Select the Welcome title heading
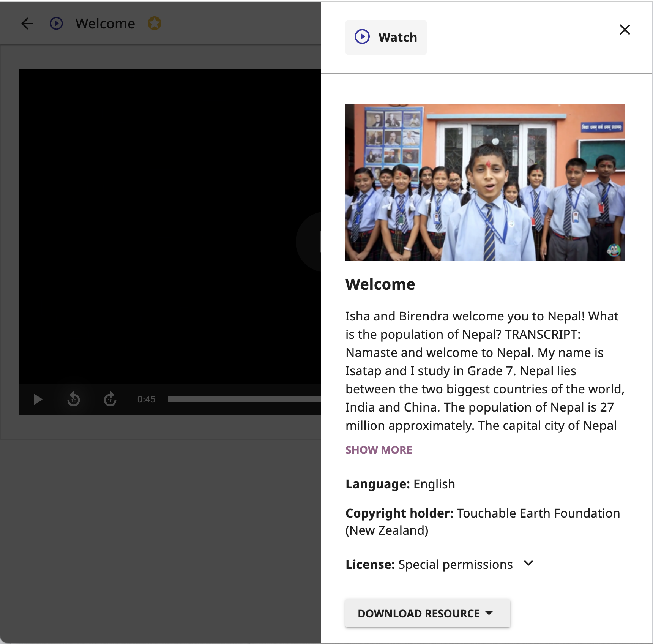653x644 pixels. (380, 284)
